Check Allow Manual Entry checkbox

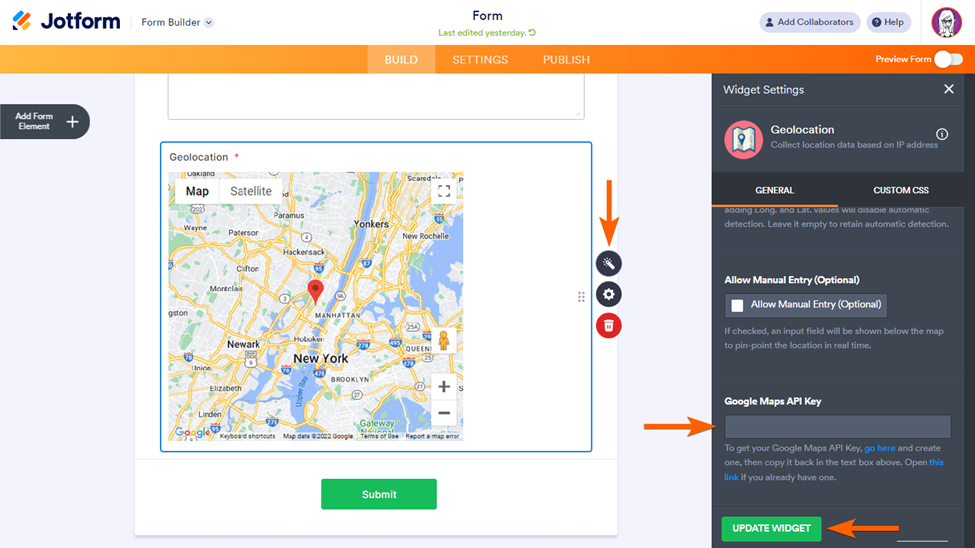(x=737, y=305)
